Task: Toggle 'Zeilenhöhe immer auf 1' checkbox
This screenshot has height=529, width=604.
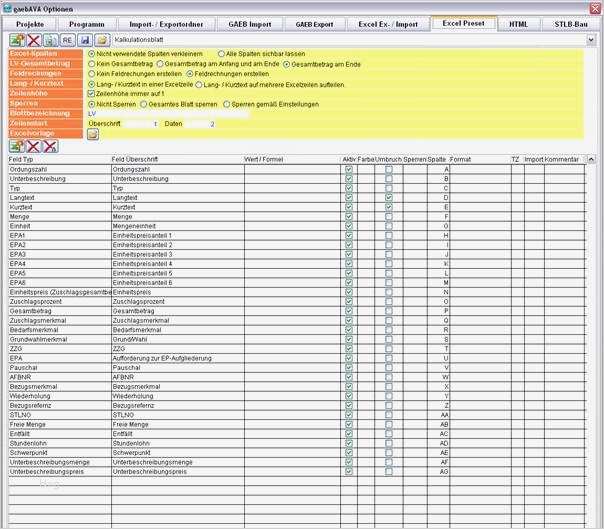Action: (91, 94)
